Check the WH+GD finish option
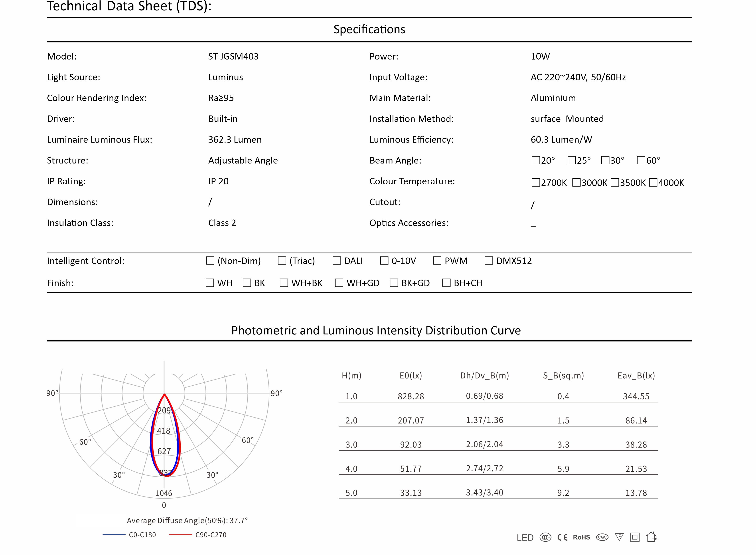This screenshot has width=756, height=555. coord(339,283)
